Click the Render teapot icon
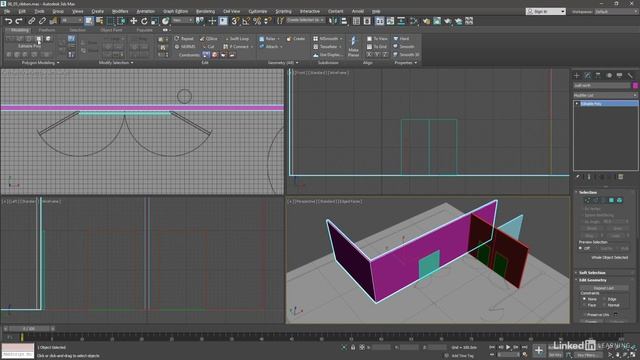The height and width of the screenshot is (360, 640). [448, 21]
